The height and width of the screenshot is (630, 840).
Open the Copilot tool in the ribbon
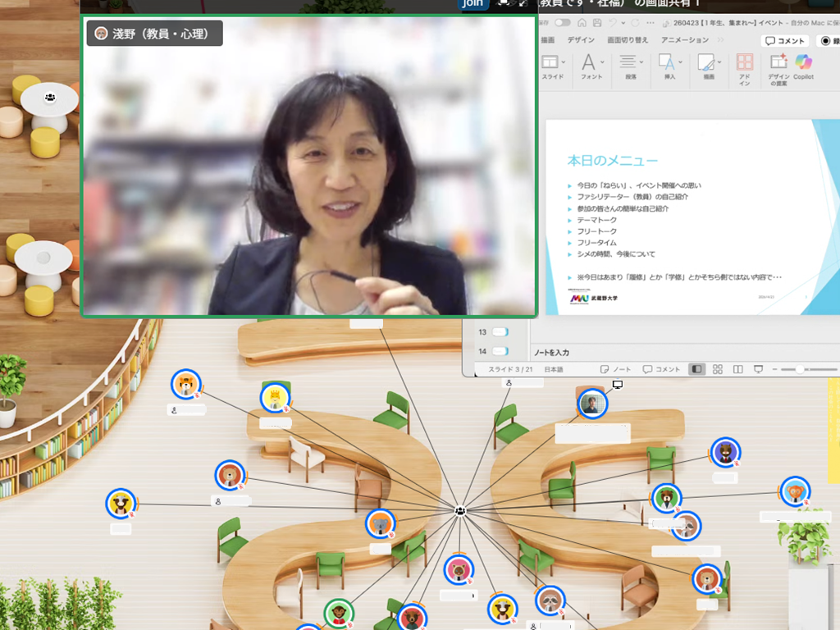[803, 65]
